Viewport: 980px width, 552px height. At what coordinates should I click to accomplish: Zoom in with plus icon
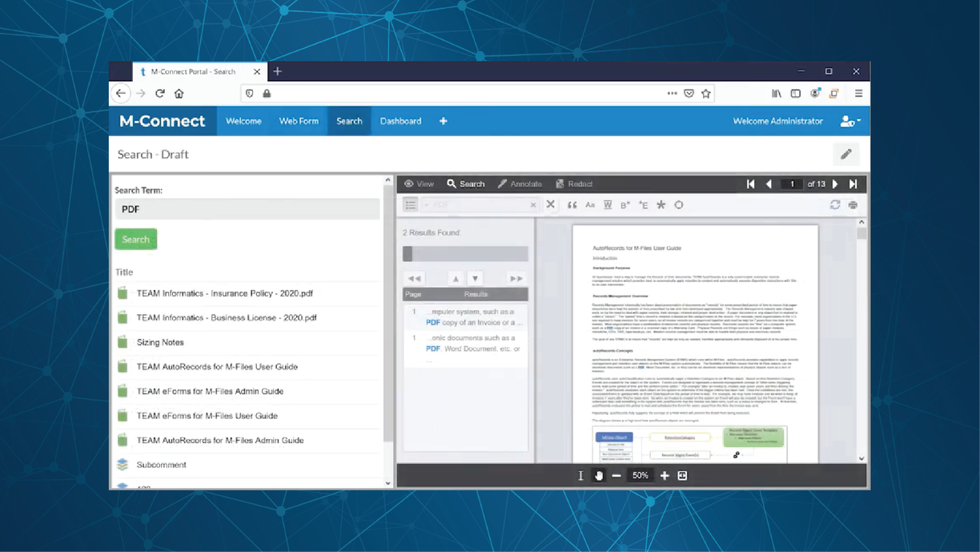click(x=665, y=476)
